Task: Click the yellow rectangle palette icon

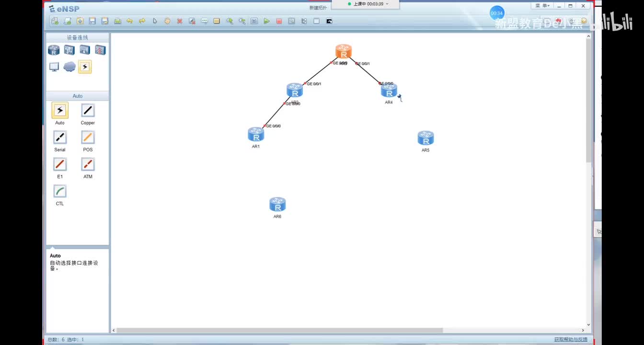Action: click(x=217, y=21)
